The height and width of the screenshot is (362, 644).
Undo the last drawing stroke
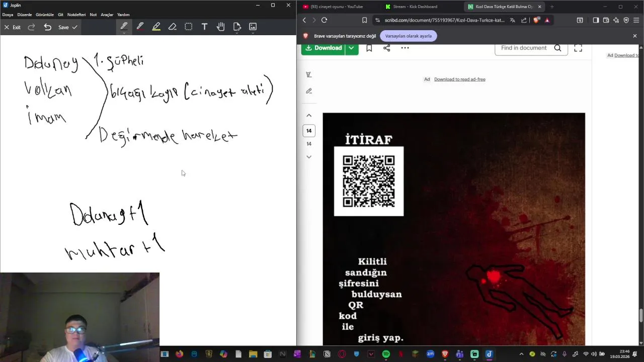[x=47, y=27]
